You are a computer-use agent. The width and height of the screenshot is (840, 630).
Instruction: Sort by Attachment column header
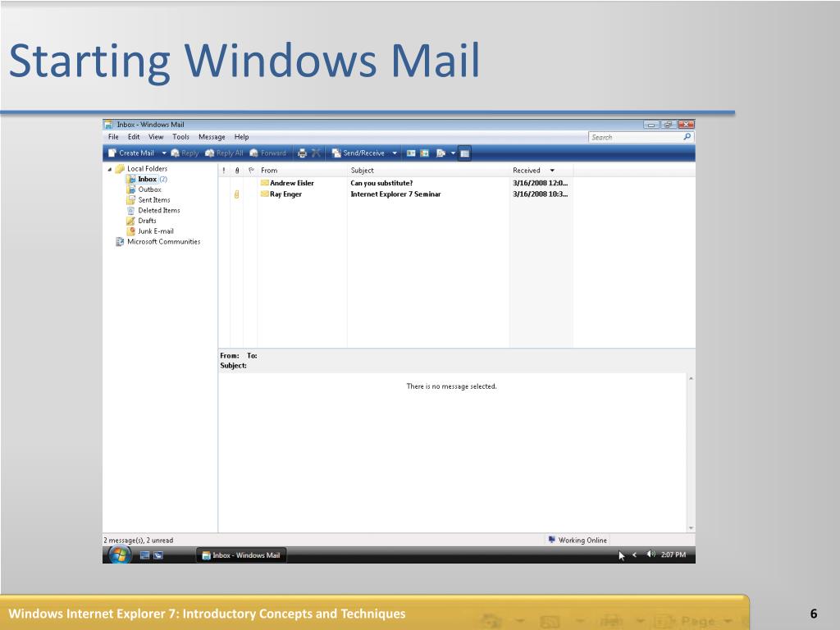click(237, 171)
